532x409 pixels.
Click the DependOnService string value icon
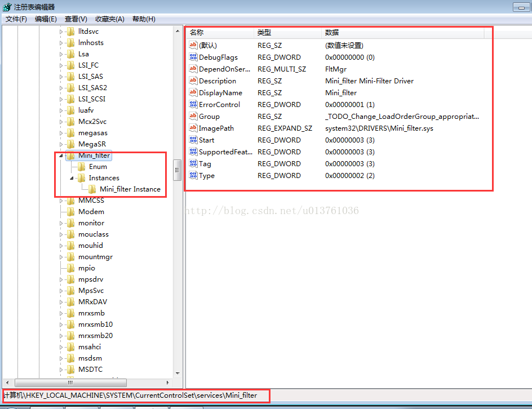[x=193, y=69]
